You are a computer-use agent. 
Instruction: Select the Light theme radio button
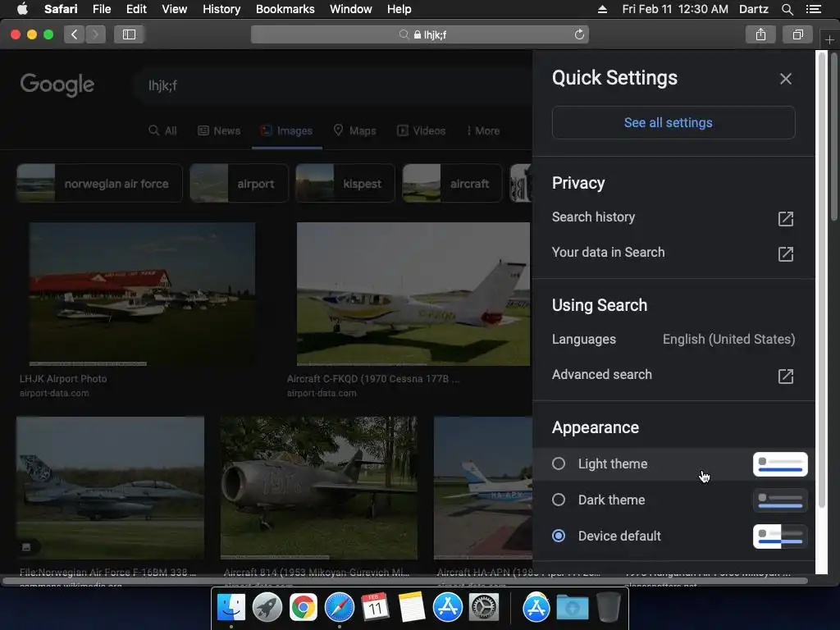coord(558,463)
